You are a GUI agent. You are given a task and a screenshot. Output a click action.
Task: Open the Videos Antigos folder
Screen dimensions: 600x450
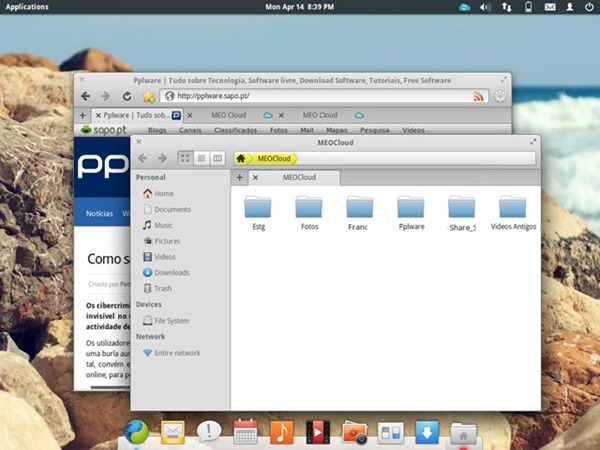click(513, 213)
